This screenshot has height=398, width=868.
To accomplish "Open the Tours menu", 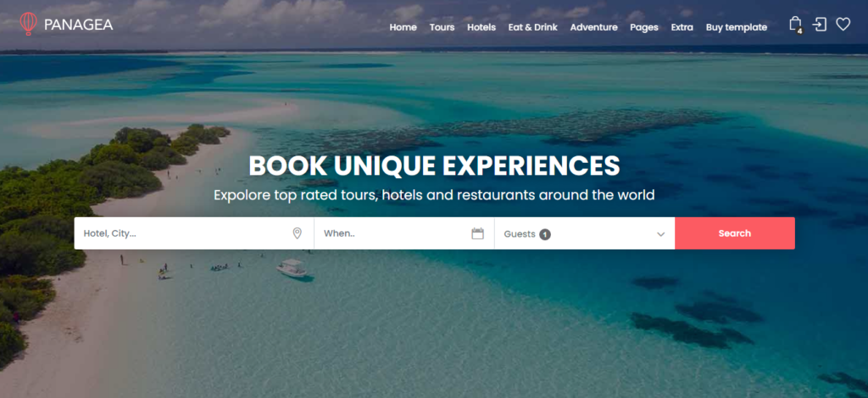I will click(x=442, y=27).
